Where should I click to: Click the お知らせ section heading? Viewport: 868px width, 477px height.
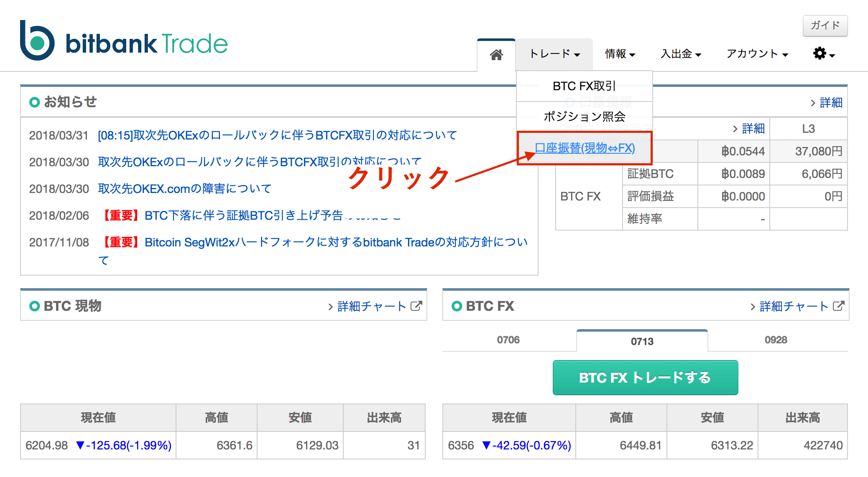pos(70,102)
